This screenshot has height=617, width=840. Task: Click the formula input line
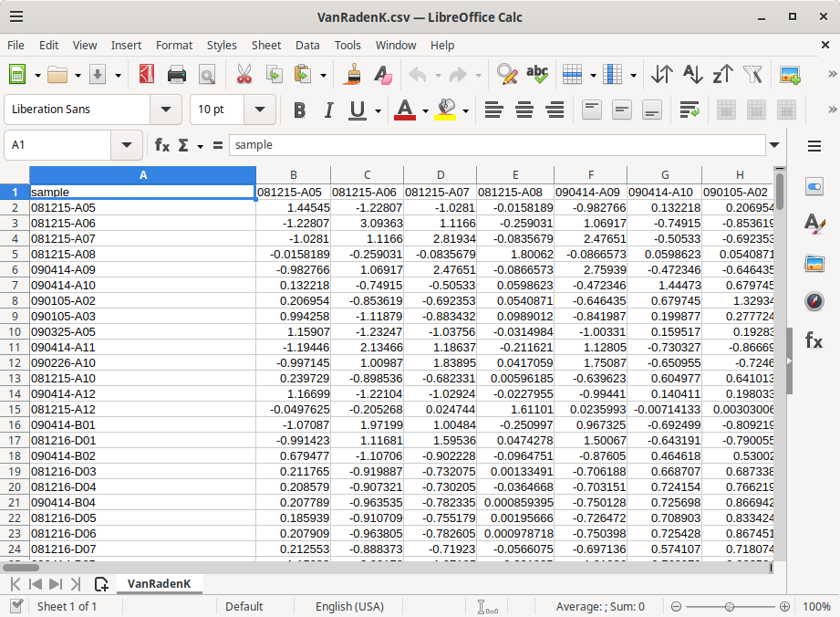(497, 145)
